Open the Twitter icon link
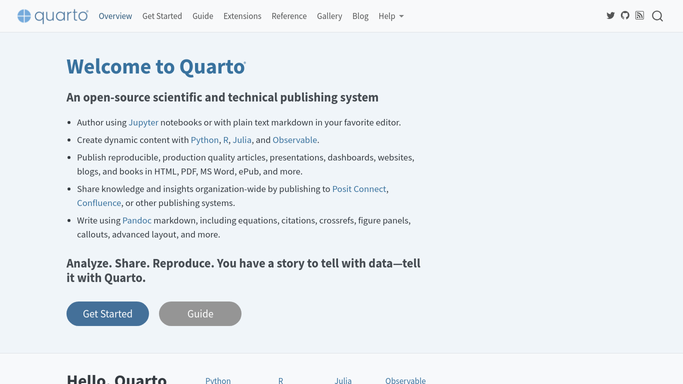 tap(610, 16)
